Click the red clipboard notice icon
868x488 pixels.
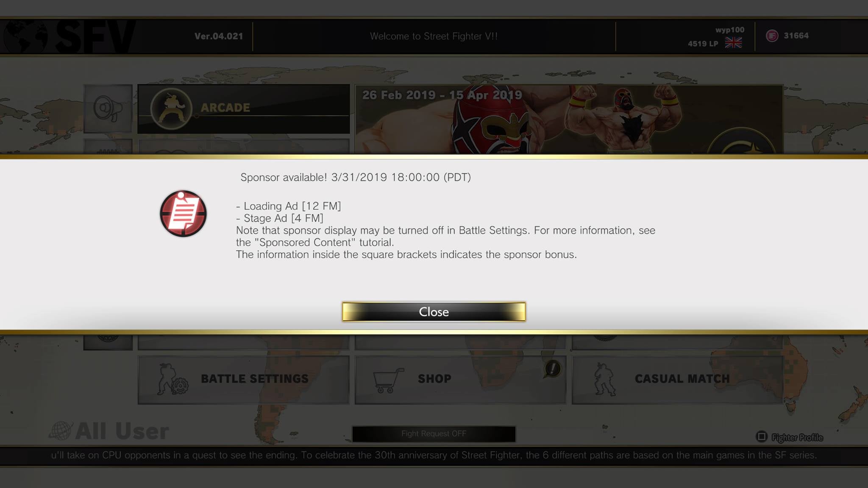(183, 213)
